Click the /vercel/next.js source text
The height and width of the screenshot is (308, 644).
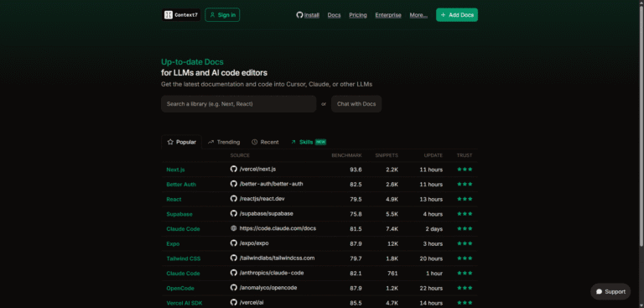[257, 169]
